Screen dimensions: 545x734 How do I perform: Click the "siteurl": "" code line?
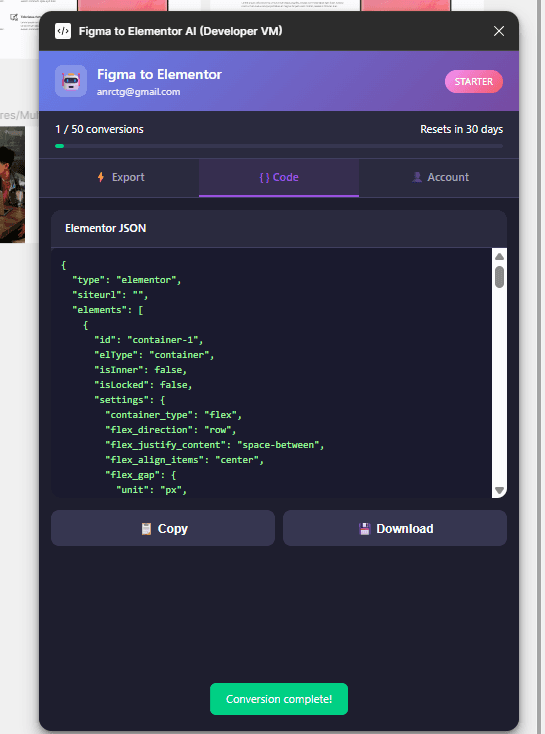(110, 295)
